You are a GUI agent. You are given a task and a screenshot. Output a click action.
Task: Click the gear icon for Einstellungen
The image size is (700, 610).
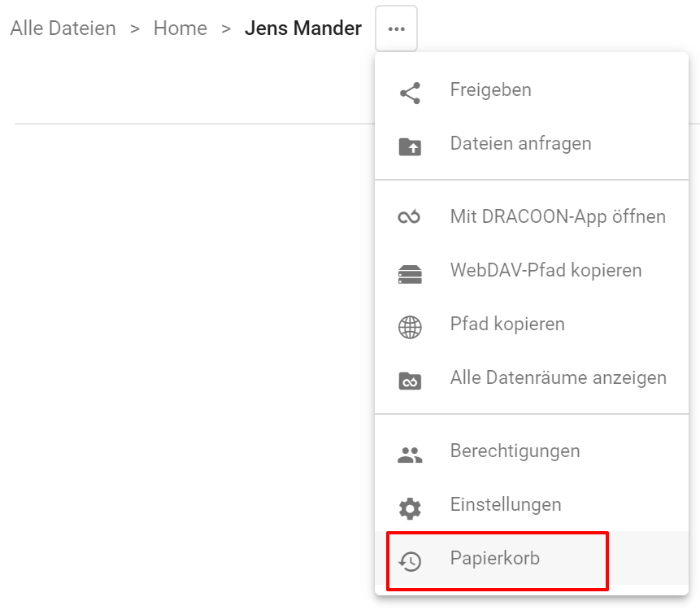tap(410, 508)
